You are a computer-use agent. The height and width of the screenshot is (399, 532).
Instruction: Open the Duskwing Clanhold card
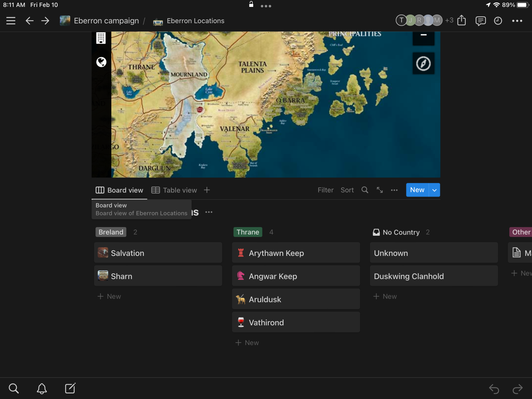click(434, 276)
